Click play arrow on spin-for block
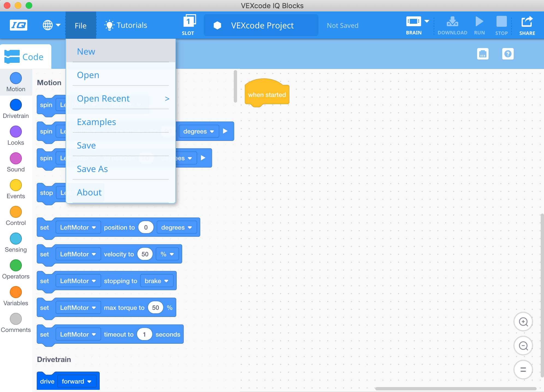The width and height of the screenshot is (544, 392). click(225, 131)
